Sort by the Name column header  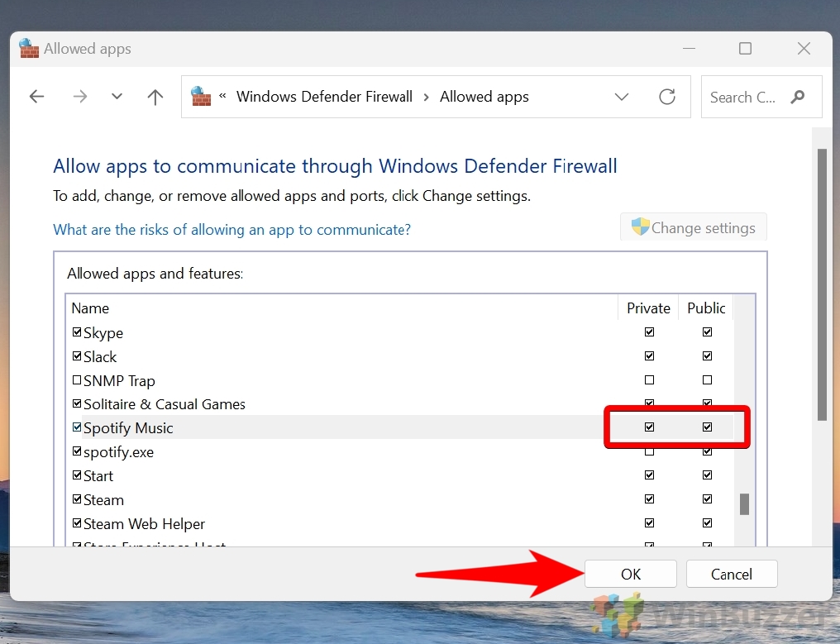(90, 308)
